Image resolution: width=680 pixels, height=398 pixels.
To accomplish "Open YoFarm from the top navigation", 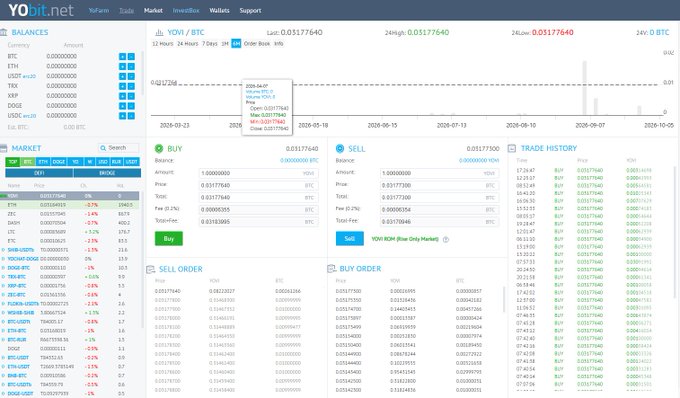I will pyautogui.click(x=98, y=10).
